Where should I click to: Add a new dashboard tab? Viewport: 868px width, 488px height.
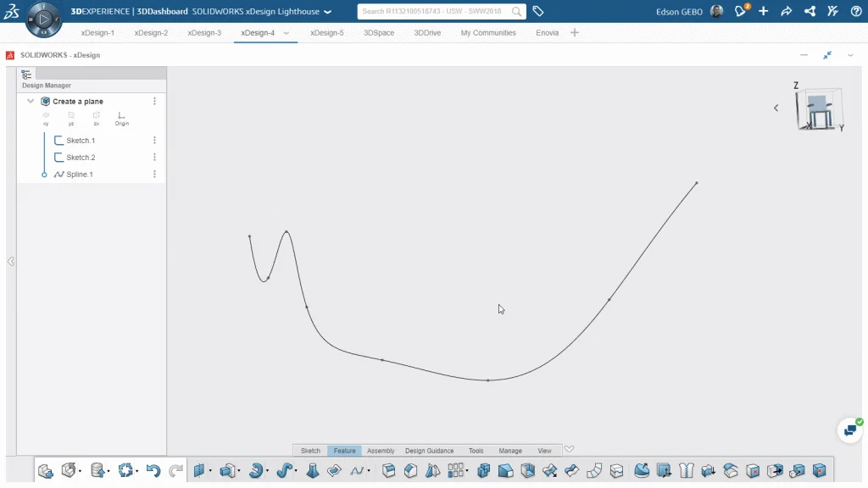[x=575, y=33]
